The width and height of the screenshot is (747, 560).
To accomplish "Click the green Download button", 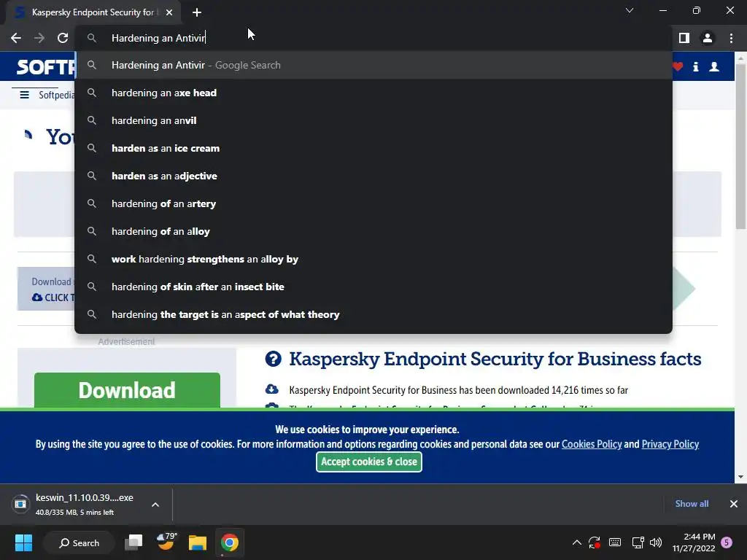I will [x=127, y=390].
